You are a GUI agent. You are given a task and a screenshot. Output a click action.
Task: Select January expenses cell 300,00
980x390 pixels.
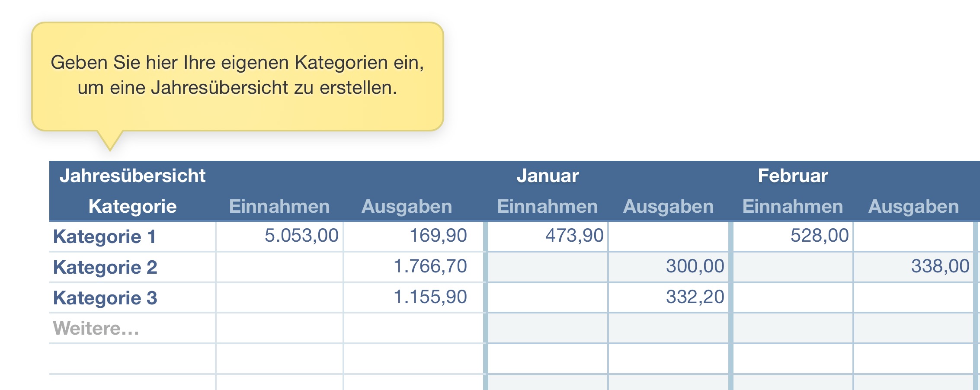[695, 266]
